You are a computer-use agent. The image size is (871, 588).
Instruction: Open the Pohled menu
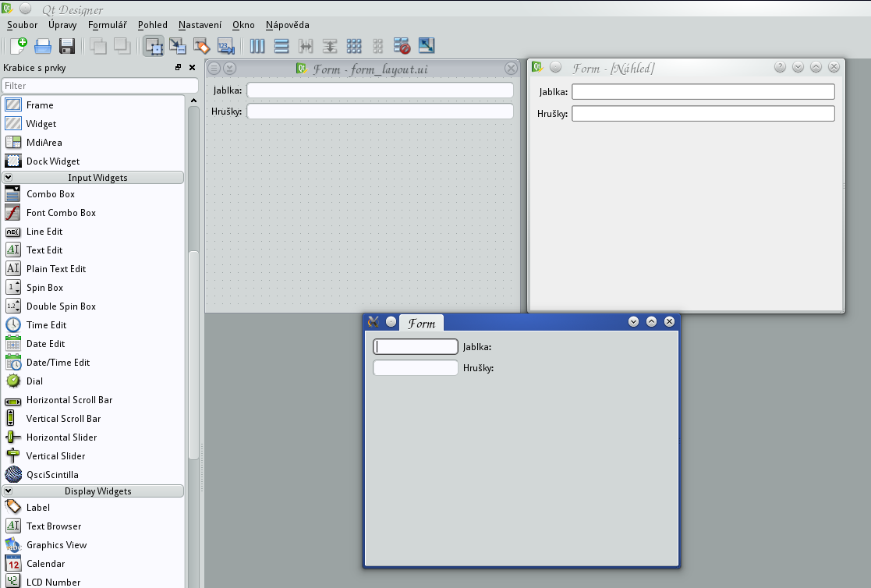tap(153, 24)
